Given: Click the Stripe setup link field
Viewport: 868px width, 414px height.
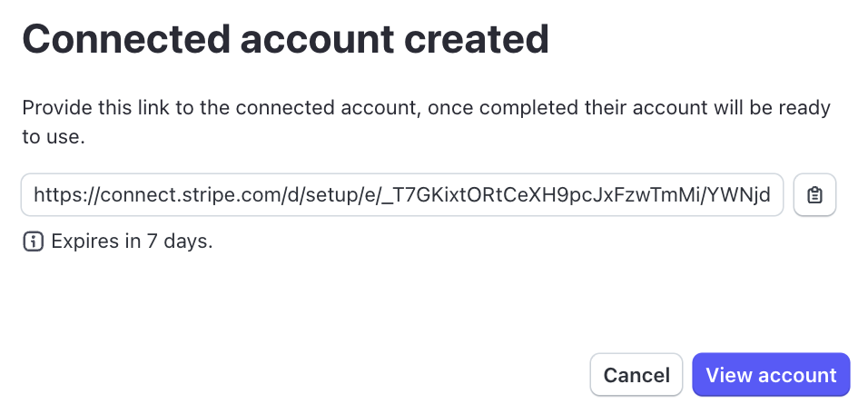Looking at the screenshot, I should click(401, 195).
